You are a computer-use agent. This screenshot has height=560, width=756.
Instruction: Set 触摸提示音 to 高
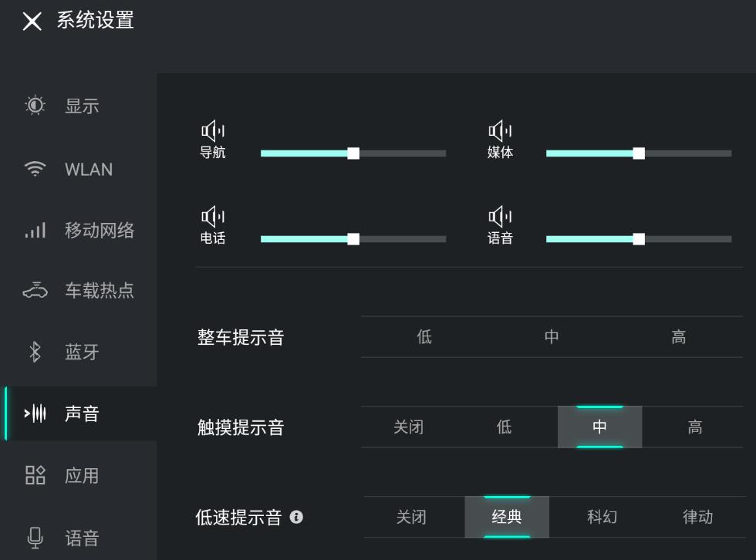694,427
